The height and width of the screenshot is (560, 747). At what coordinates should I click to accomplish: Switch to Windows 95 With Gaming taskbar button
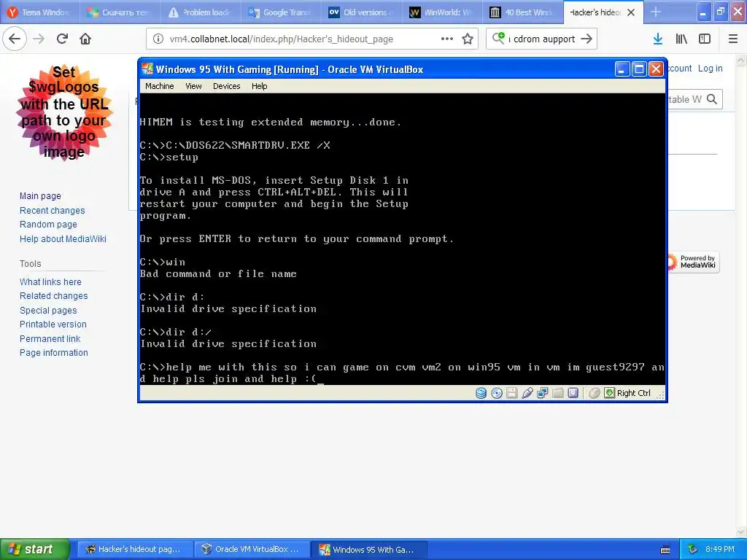click(368, 550)
